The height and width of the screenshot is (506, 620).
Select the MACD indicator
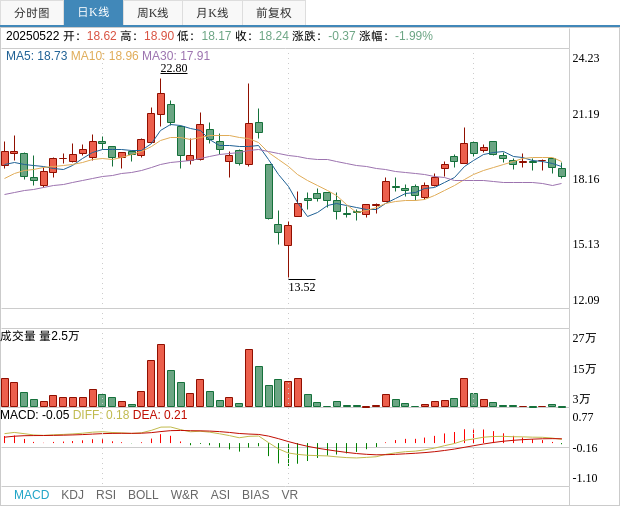point(32,495)
